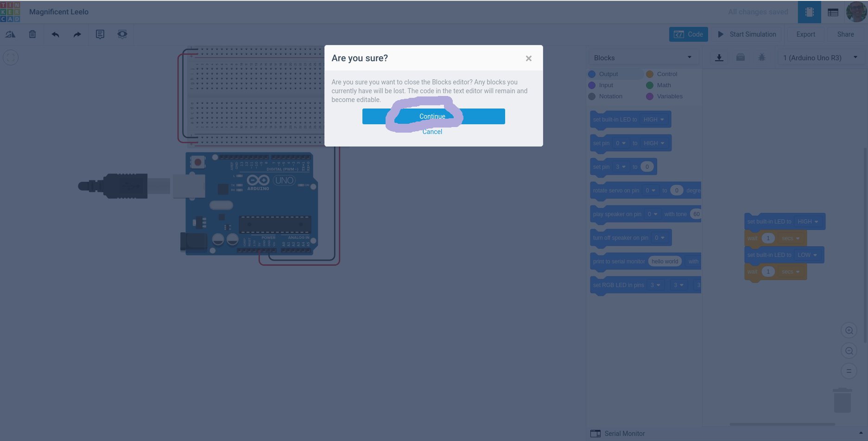
Task: Click the Arduino Uno reset button
Action: tap(198, 162)
